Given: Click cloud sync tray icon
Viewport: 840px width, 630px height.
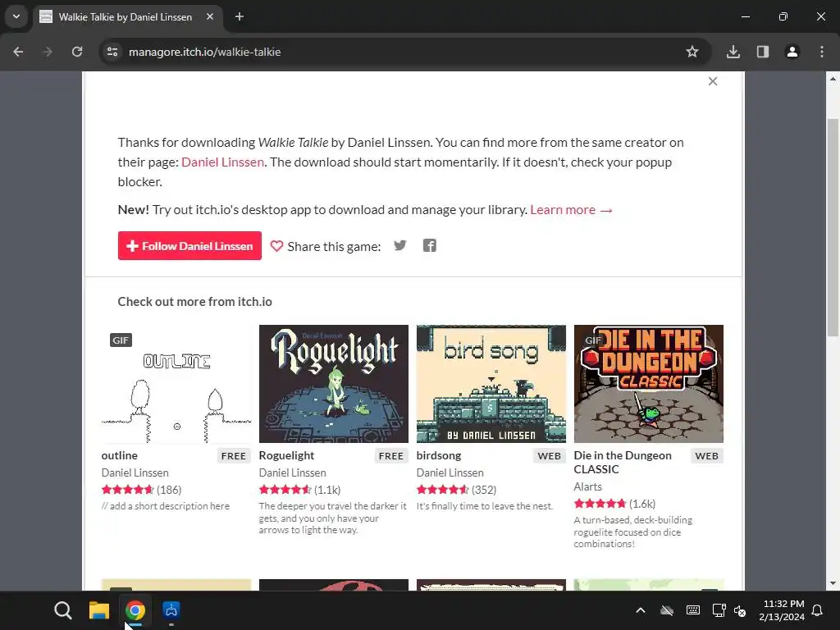Looking at the screenshot, I should click(667, 610).
